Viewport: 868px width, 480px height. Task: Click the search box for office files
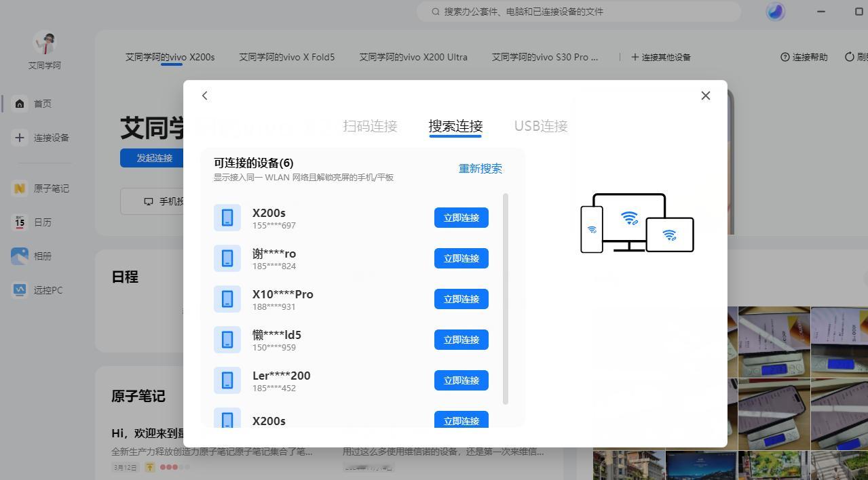tap(578, 12)
